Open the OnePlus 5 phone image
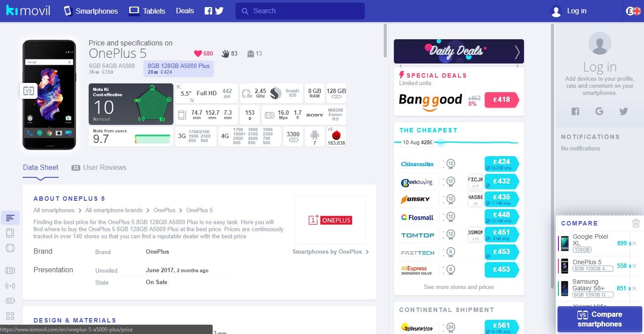The width and height of the screenshot is (644, 334). (x=49, y=95)
